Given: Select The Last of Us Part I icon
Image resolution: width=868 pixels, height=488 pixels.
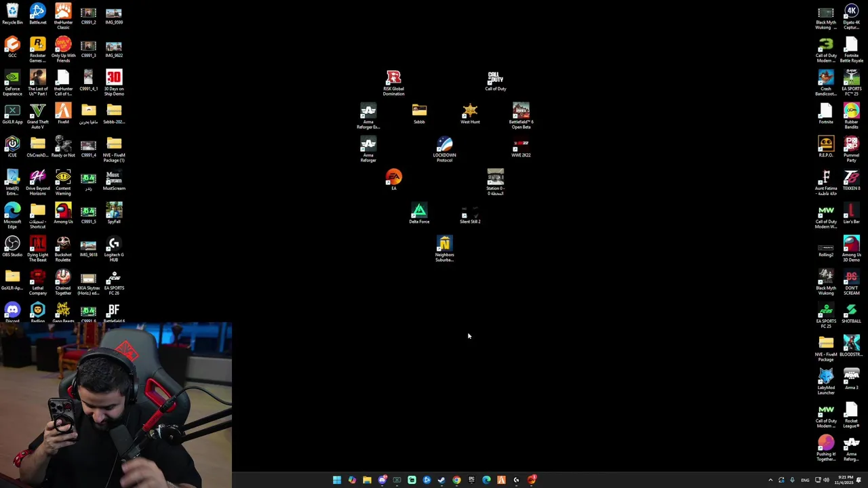Looking at the screenshot, I should pos(38,83).
